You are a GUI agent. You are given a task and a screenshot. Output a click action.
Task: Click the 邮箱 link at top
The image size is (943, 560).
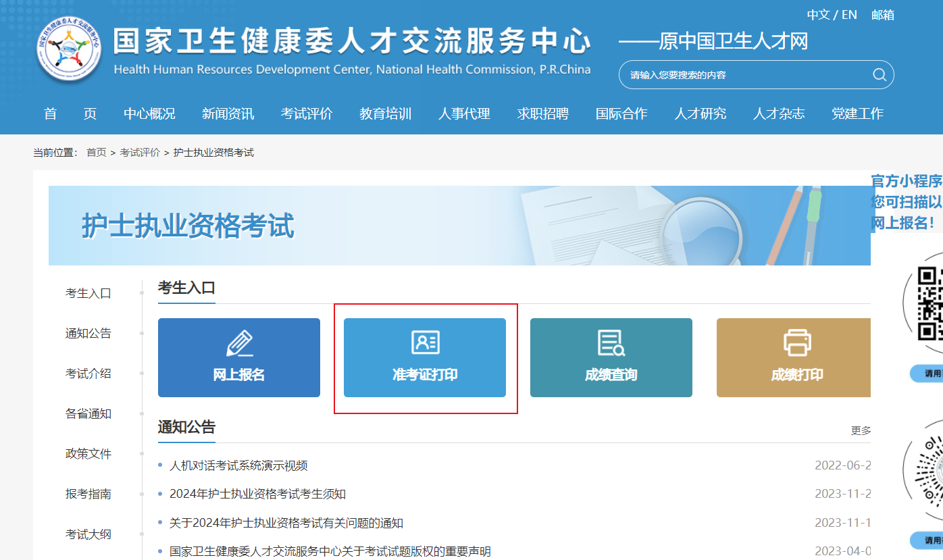pos(882,15)
